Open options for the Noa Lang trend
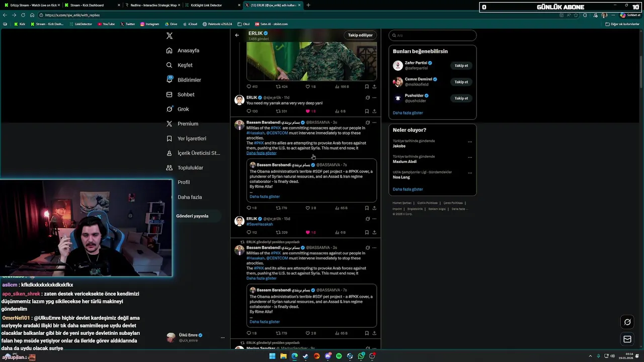This screenshot has width=644, height=362. [x=470, y=173]
